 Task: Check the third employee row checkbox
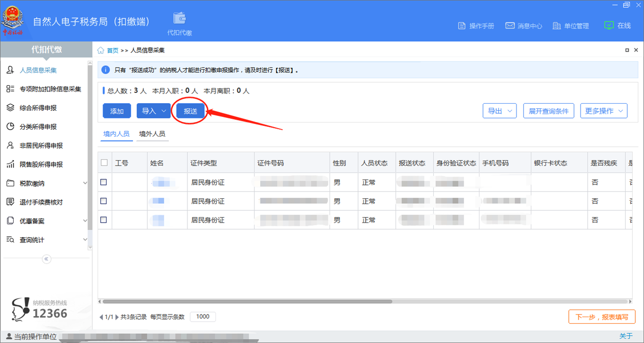click(x=104, y=220)
